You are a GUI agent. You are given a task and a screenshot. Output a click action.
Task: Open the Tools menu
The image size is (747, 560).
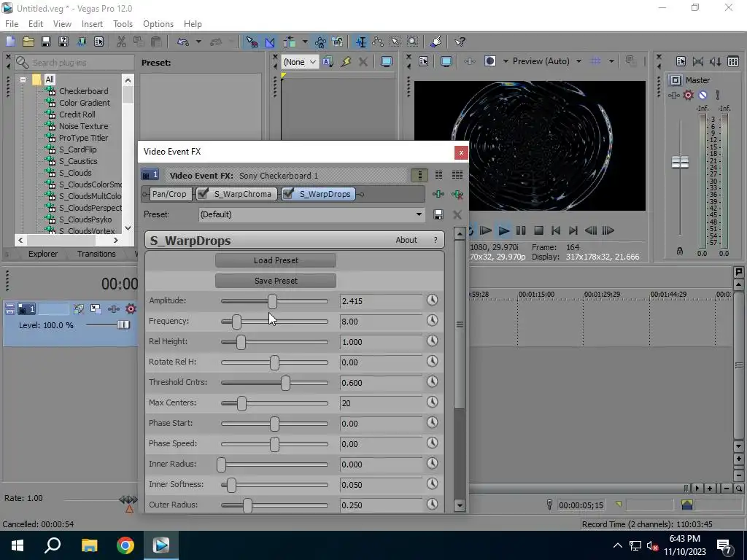pyautogui.click(x=123, y=24)
